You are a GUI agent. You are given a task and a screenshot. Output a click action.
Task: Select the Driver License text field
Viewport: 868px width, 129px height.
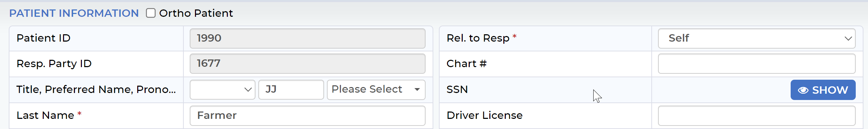pos(757,116)
